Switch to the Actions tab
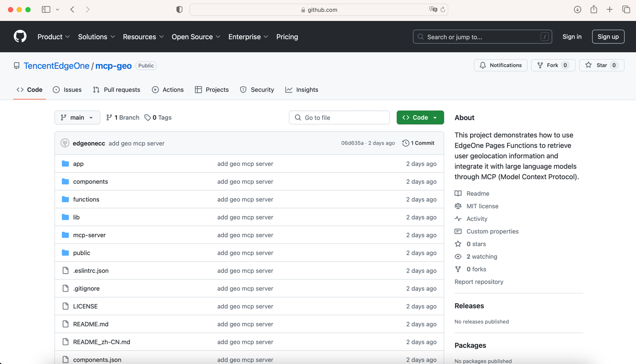This screenshot has height=364, width=636. click(168, 90)
